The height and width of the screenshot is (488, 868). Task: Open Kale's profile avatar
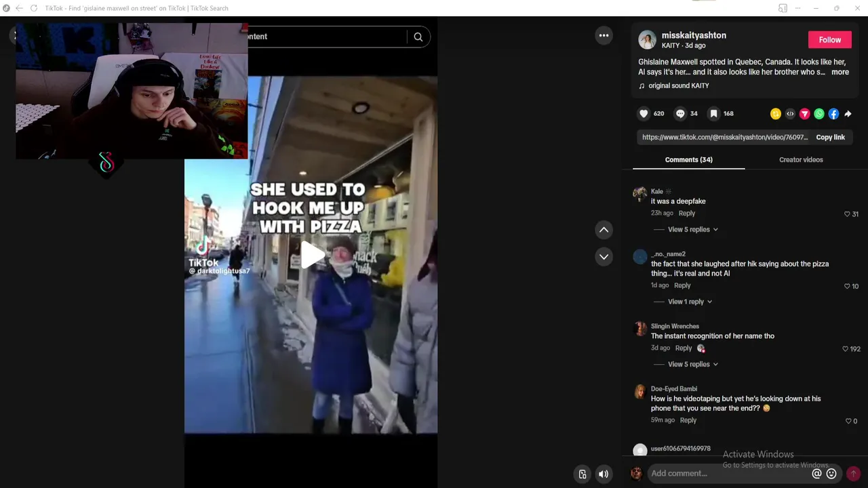[639, 195]
